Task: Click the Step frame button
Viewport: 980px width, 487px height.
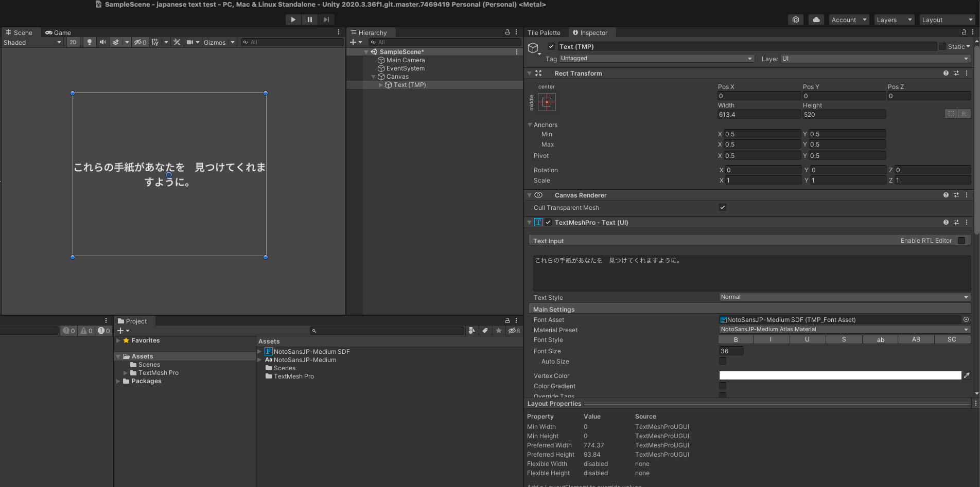Action: pos(326,20)
